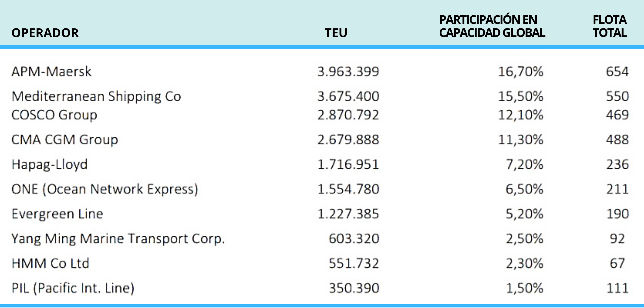The image size is (644, 308).
Task: Click PIL (Pacific Int. Line) cell
Action: (73, 288)
